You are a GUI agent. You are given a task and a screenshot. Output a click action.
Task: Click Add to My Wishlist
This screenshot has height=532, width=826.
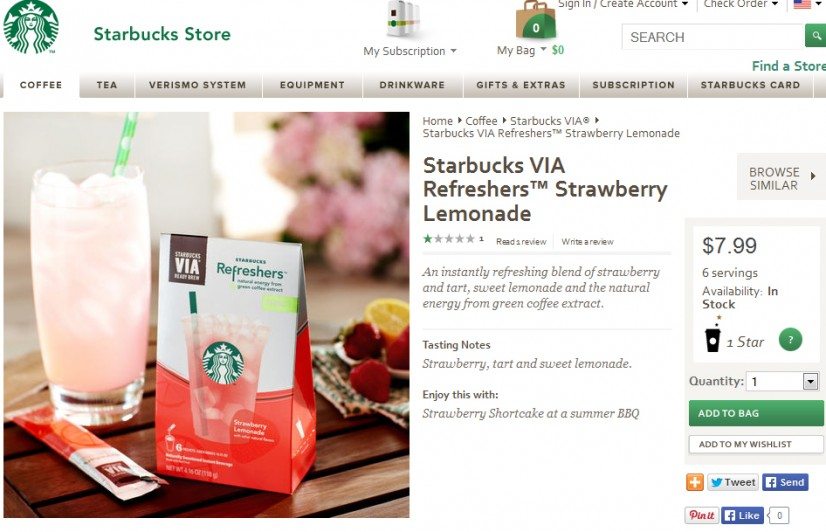(x=755, y=444)
